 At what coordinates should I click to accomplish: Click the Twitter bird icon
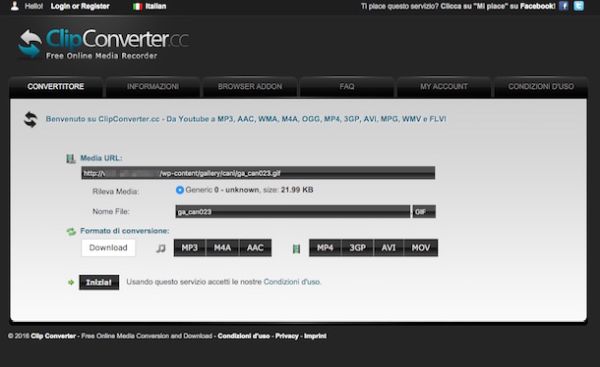pyautogui.click(x=579, y=6)
